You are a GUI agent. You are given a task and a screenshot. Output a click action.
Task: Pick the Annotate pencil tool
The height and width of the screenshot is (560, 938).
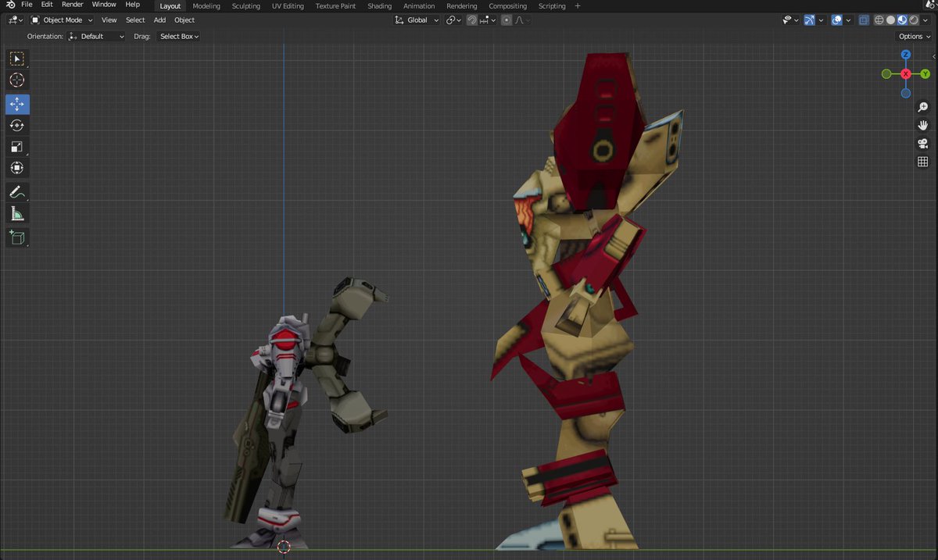point(17,192)
